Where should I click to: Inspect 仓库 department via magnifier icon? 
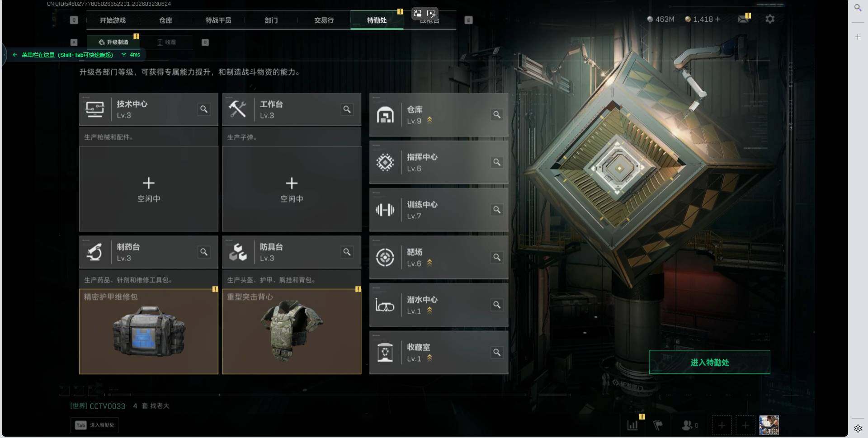click(496, 114)
